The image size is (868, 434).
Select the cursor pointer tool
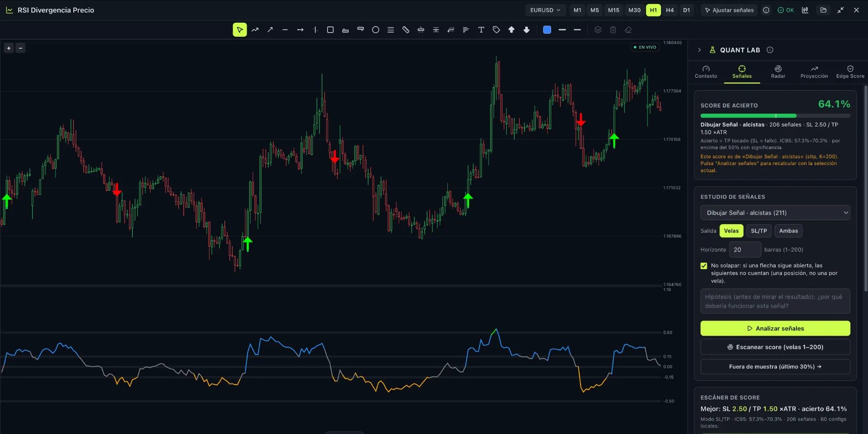tap(240, 30)
